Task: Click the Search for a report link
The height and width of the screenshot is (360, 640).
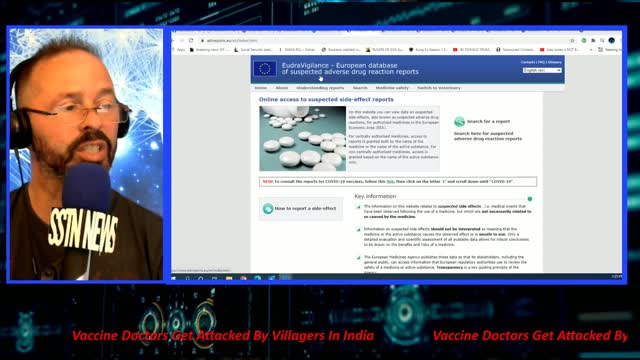Action: 488,121
